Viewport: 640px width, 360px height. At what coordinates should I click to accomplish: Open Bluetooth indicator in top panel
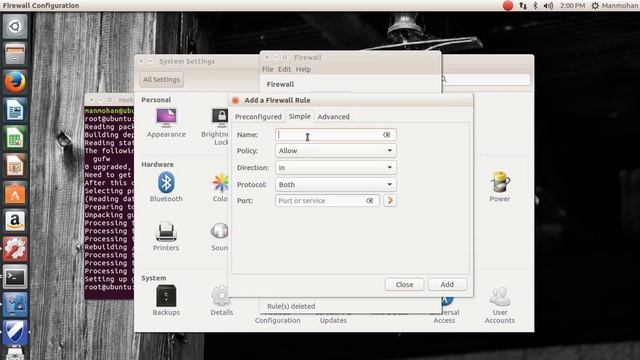pyautogui.click(x=536, y=6)
